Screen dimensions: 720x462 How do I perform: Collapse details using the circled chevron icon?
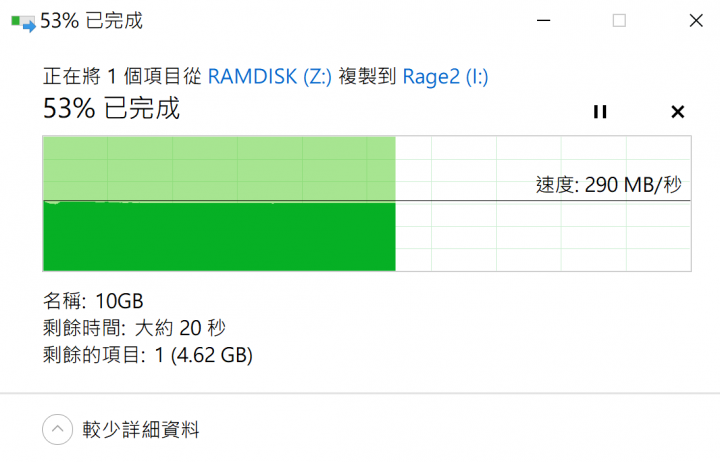tap(57, 429)
